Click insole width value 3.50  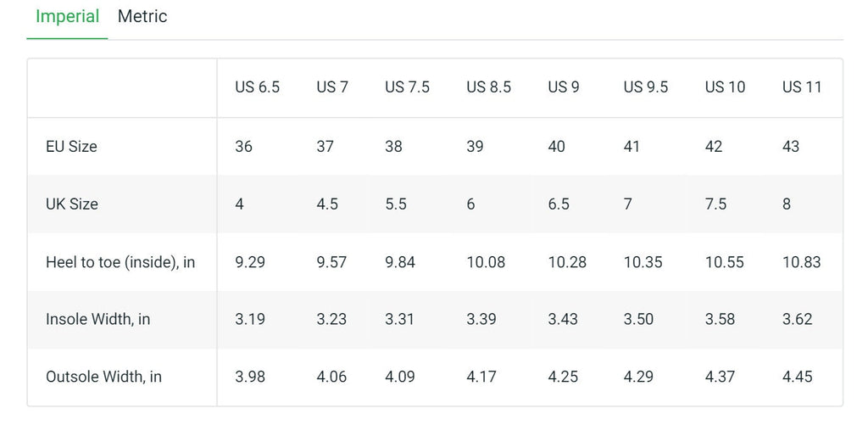[x=639, y=320]
